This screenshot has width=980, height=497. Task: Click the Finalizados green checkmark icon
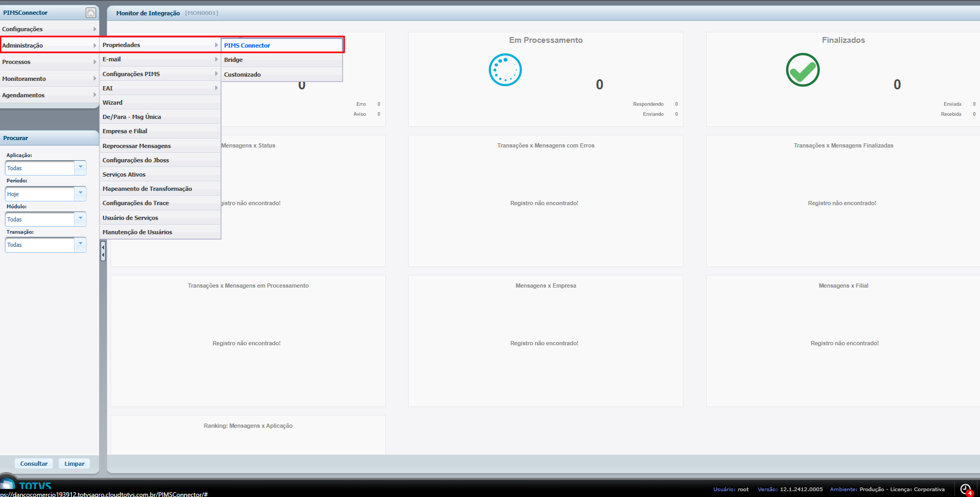click(x=803, y=70)
